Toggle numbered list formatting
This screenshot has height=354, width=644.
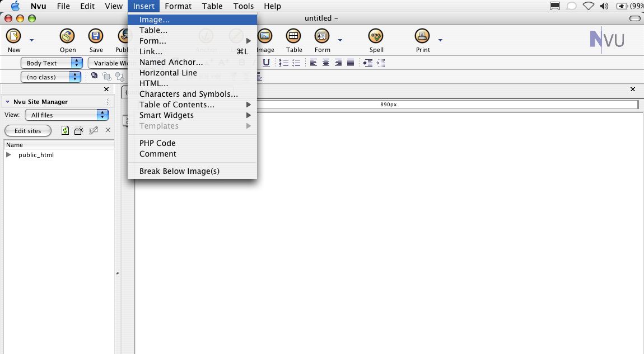point(284,63)
